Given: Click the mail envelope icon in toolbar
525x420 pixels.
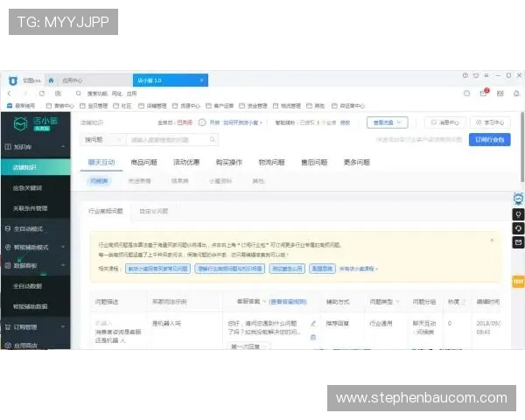Looking at the screenshot, I should (x=500, y=94).
